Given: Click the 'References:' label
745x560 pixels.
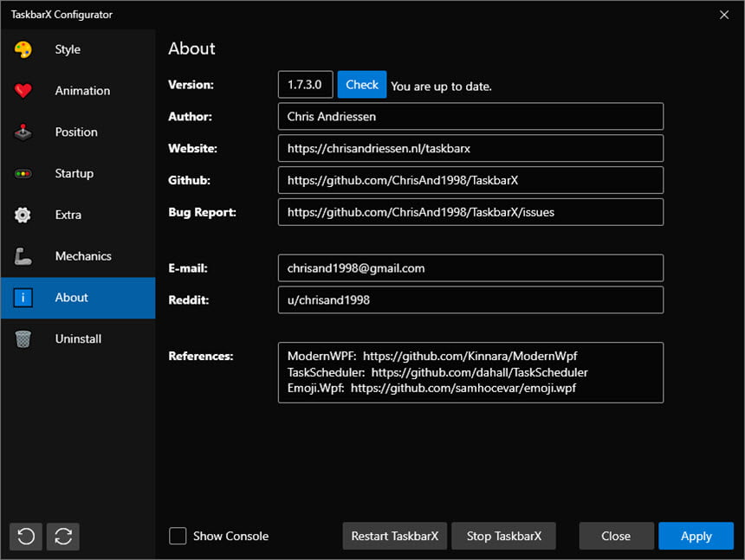Looking at the screenshot, I should (x=201, y=356).
